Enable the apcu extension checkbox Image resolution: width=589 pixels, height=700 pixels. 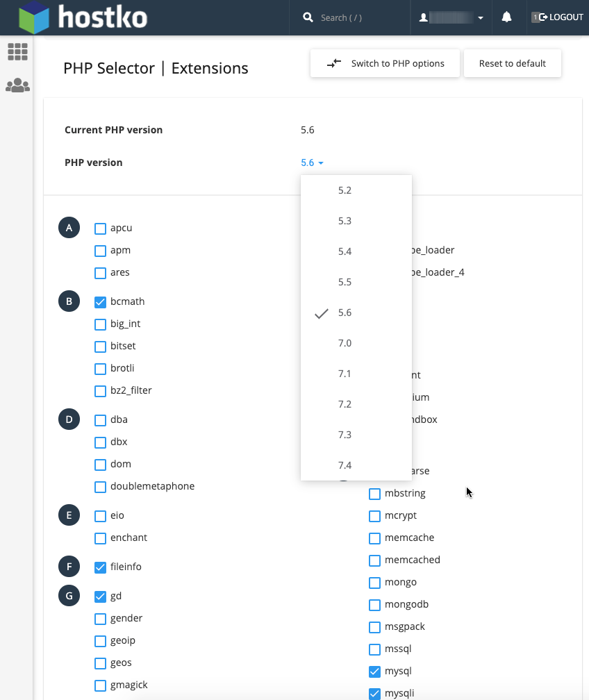100,228
